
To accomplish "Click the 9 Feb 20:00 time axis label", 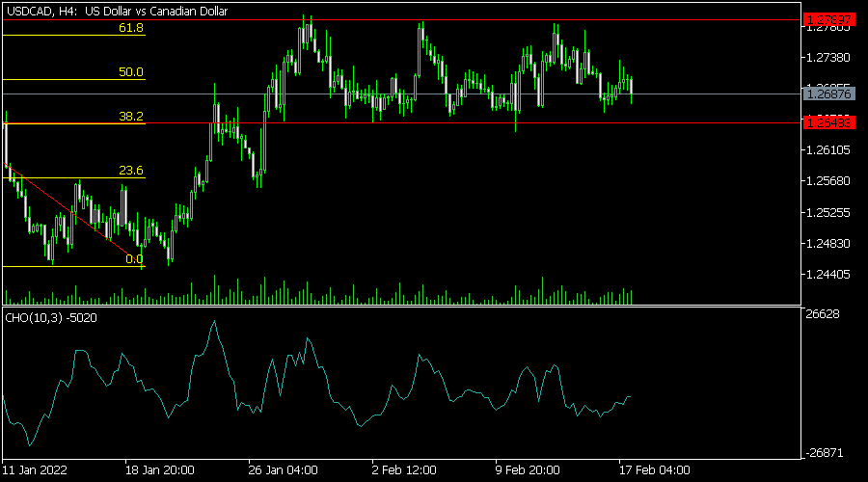I will pyautogui.click(x=528, y=470).
